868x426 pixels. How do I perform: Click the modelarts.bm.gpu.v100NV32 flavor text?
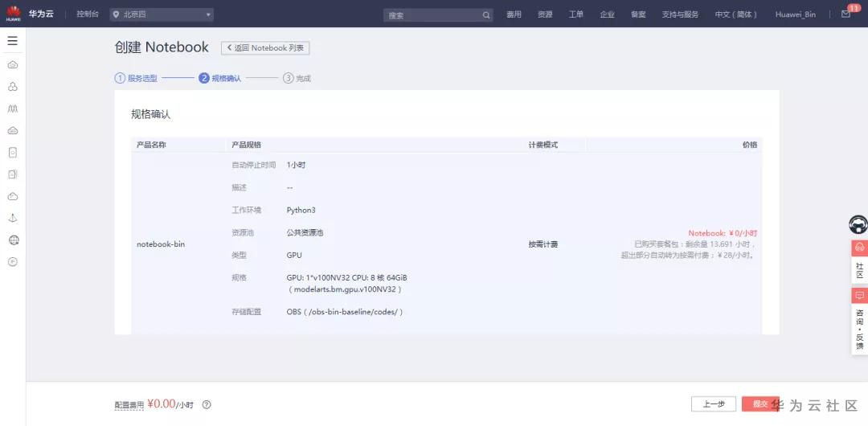344,289
